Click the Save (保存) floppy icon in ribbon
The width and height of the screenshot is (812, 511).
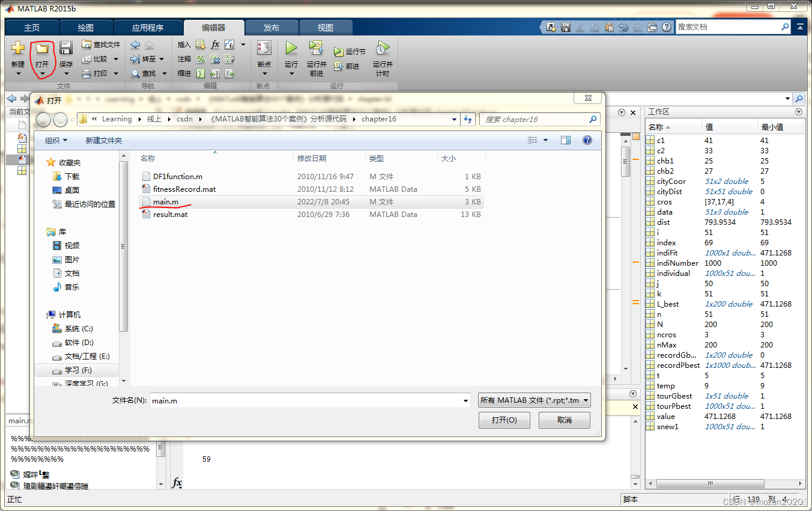[66, 49]
